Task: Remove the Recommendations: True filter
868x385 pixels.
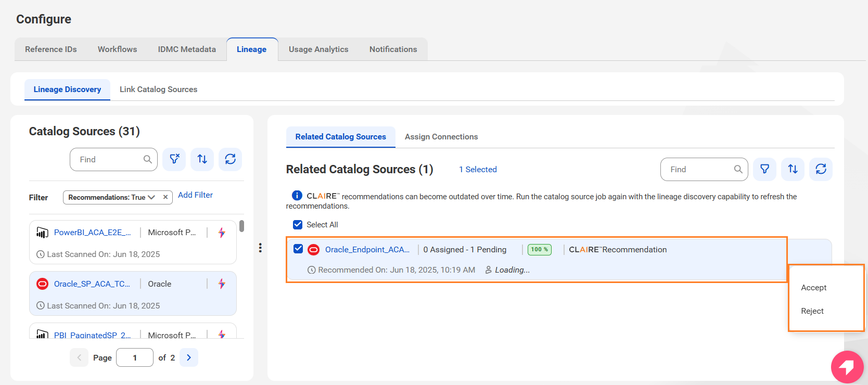Action: 165,197
